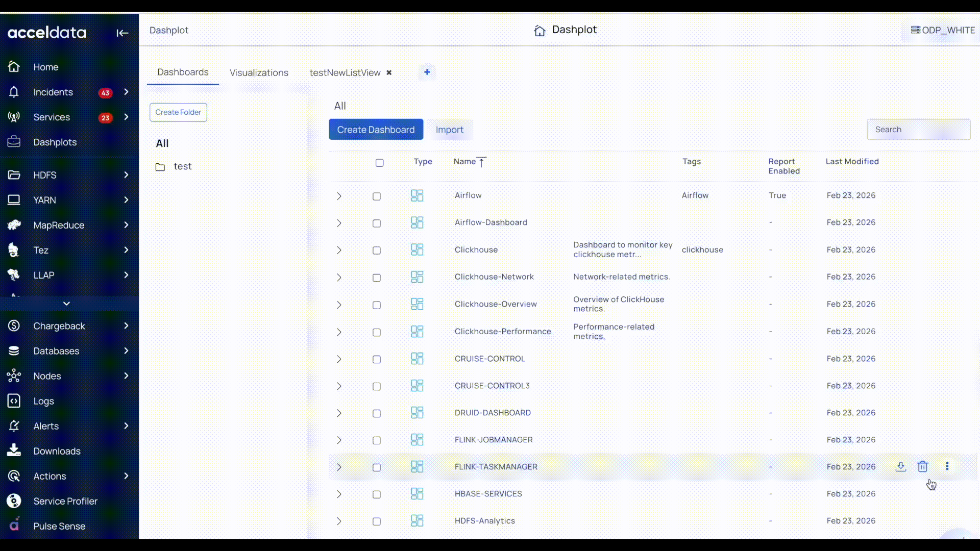Switch to the Visualizations tab
Viewport: 980px width, 551px height.
pos(259,72)
